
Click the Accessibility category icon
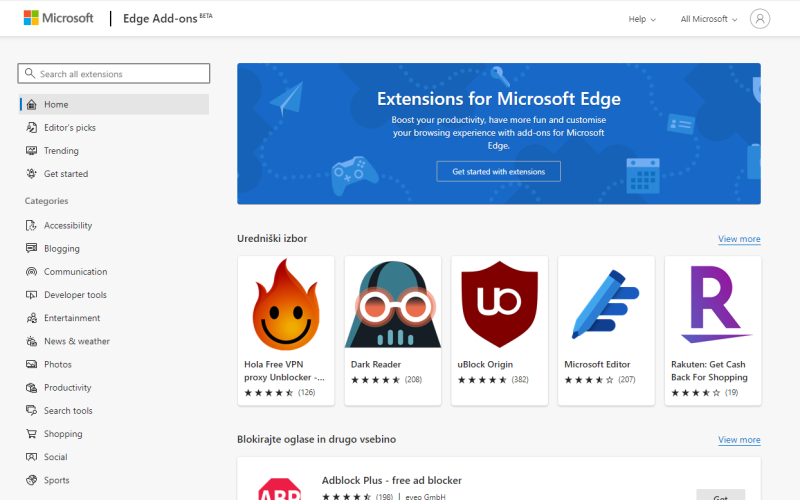tap(32, 225)
